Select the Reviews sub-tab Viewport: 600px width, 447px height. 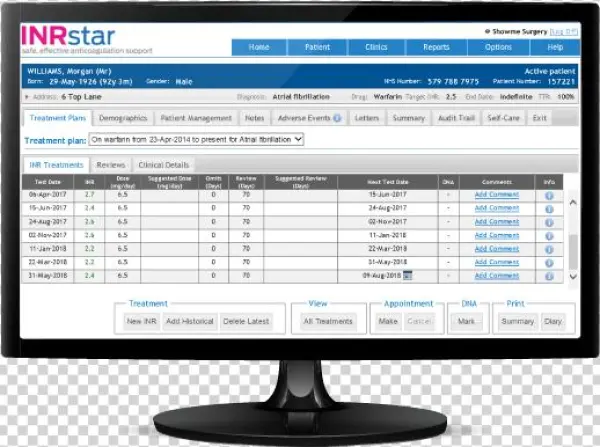tap(111, 165)
